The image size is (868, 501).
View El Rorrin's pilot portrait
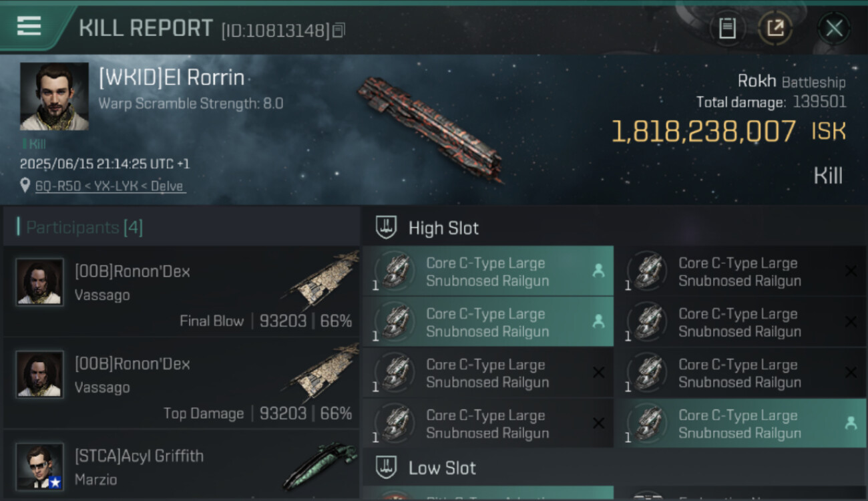click(x=54, y=96)
